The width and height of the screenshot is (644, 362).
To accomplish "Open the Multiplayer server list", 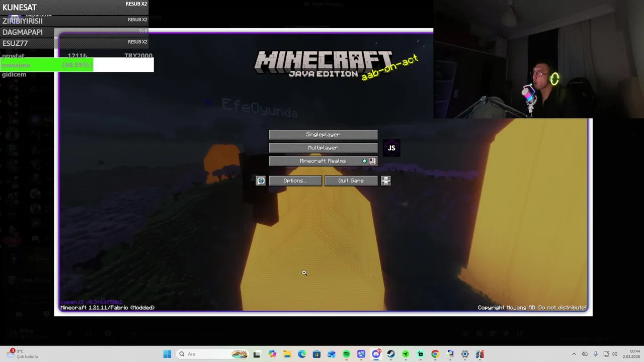I will coord(323,148).
